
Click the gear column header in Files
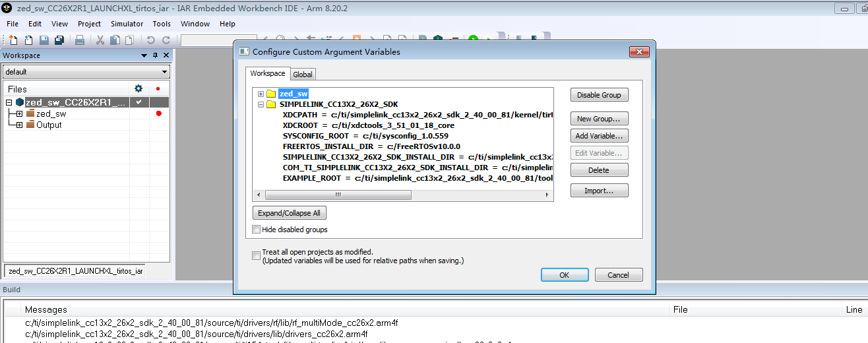pyautogui.click(x=139, y=88)
